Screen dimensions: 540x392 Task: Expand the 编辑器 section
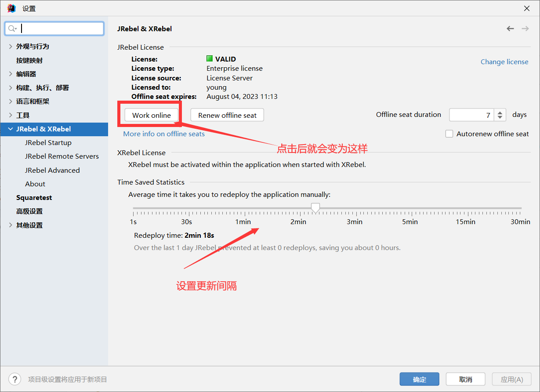(11, 74)
